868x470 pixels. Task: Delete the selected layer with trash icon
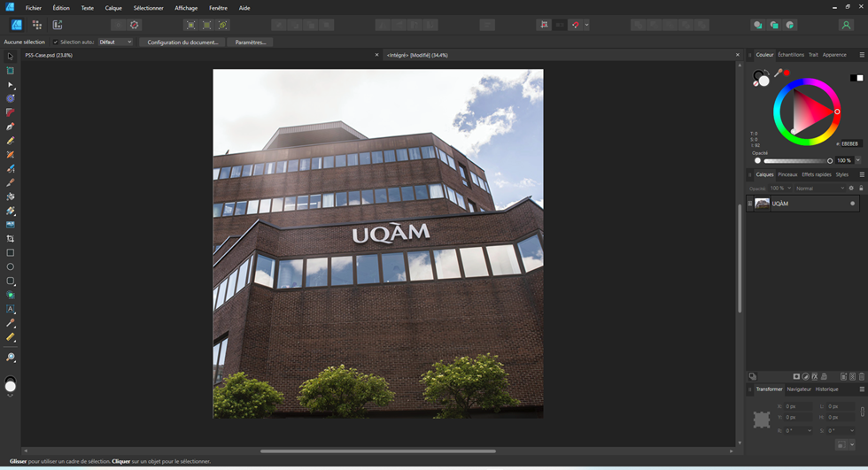click(x=861, y=376)
